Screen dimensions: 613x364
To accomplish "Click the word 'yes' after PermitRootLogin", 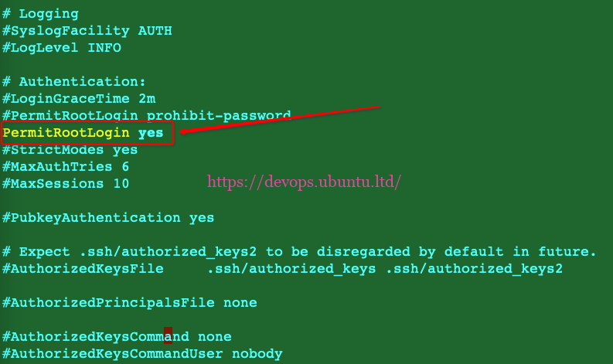I will pos(151,133).
